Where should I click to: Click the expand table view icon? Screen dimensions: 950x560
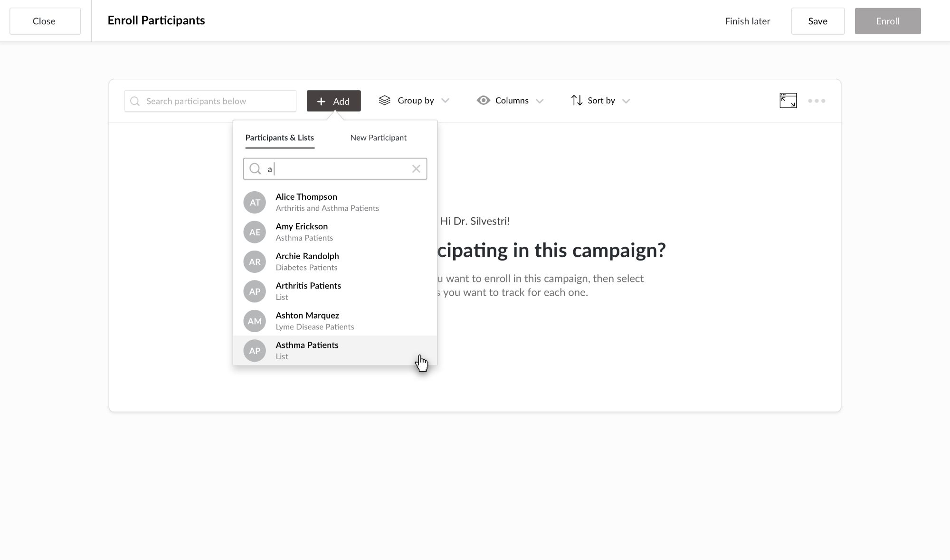(788, 101)
